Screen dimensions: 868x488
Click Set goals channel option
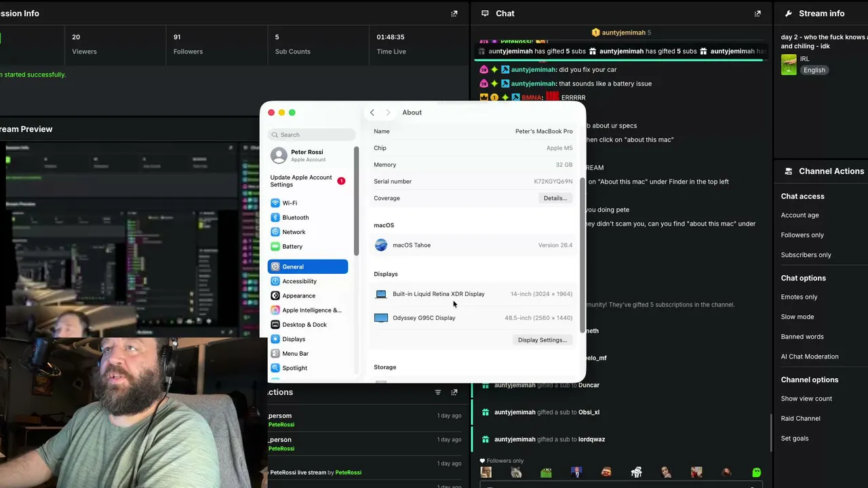(795, 439)
